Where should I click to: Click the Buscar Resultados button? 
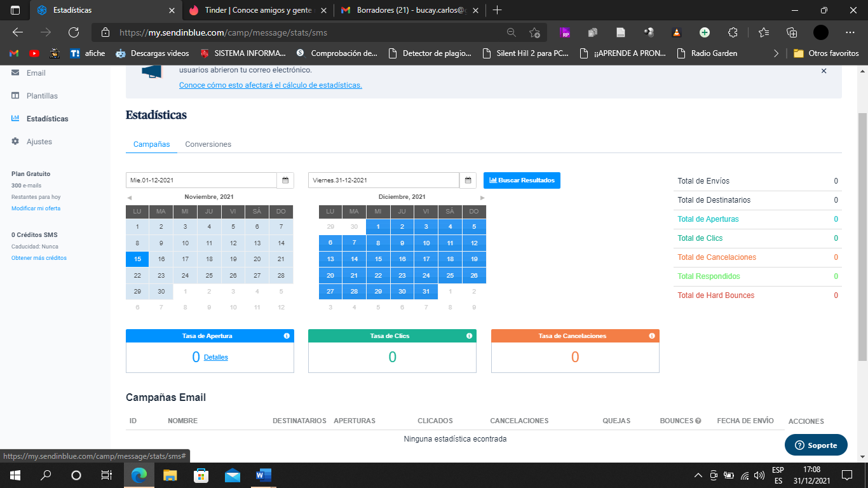[522, 180]
